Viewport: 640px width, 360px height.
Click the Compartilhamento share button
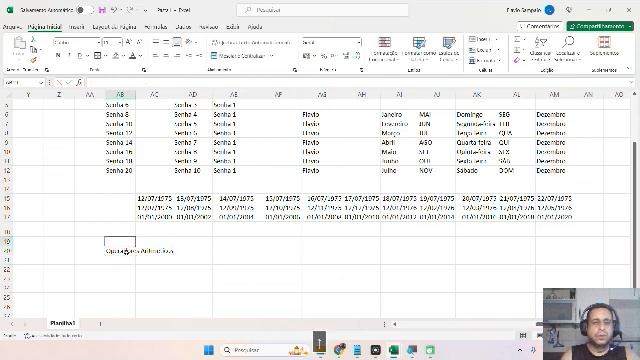(x=600, y=26)
